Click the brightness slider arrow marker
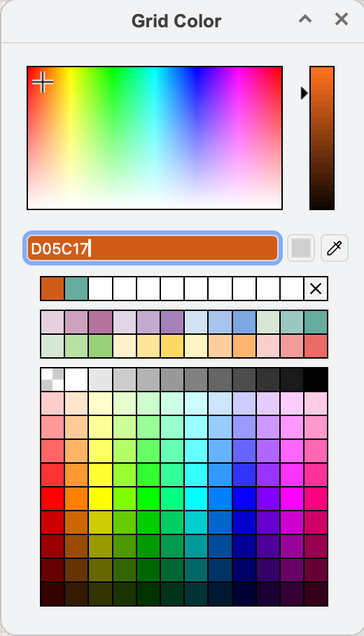Screen dimensions: 364x636 tap(304, 93)
